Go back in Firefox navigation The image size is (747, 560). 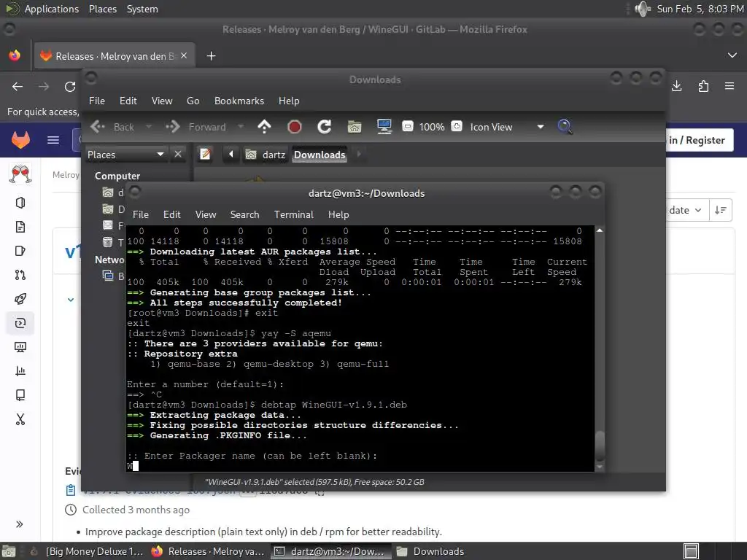coord(18,86)
